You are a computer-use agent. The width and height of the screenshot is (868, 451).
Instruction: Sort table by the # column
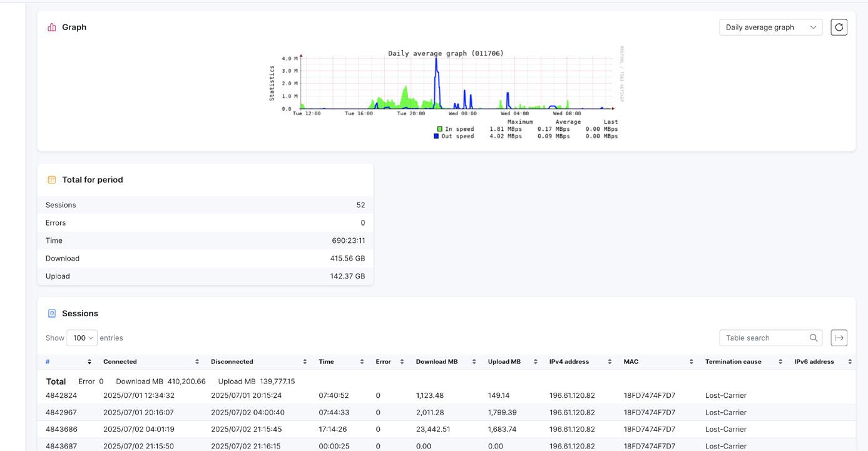pos(69,361)
